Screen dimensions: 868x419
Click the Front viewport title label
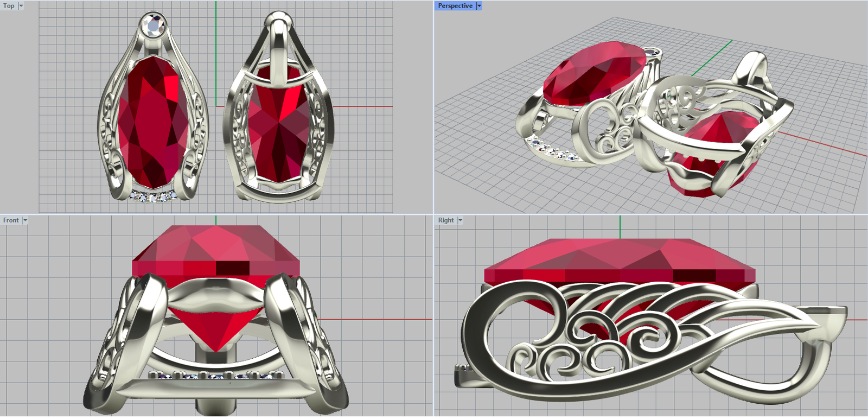(x=11, y=220)
